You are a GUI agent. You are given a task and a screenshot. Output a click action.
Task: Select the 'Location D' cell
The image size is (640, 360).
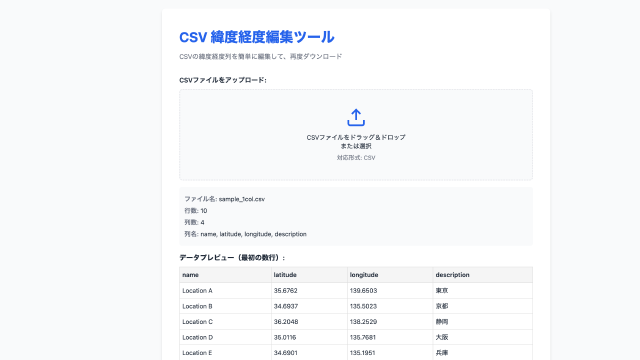click(225, 337)
